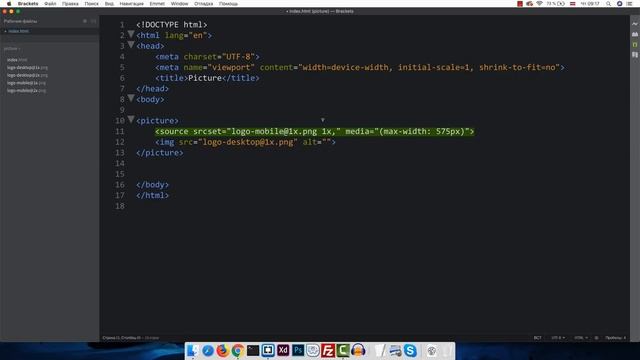Viewport: 640px width, 360px height.
Task: Split the editor view icon
Action: click(x=93, y=21)
